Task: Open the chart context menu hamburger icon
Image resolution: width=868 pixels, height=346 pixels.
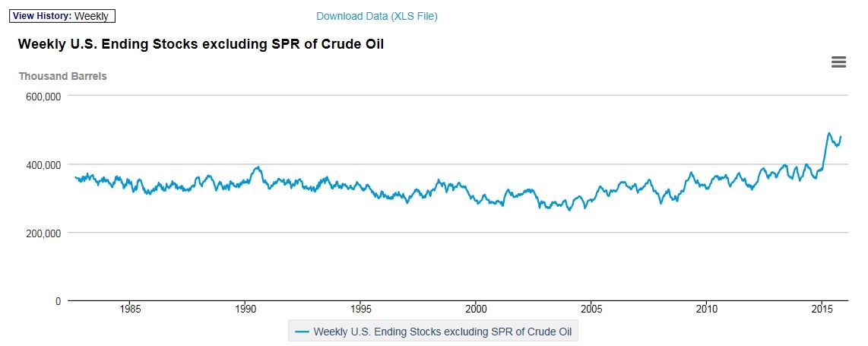Action: 838,62
